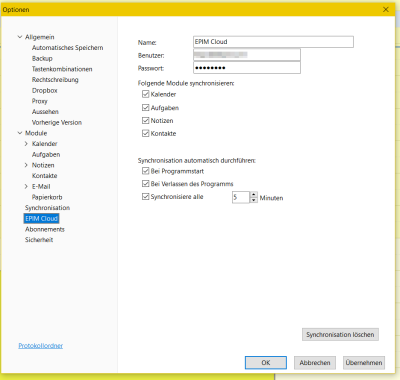Click the Übernehmen button

(364, 363)
